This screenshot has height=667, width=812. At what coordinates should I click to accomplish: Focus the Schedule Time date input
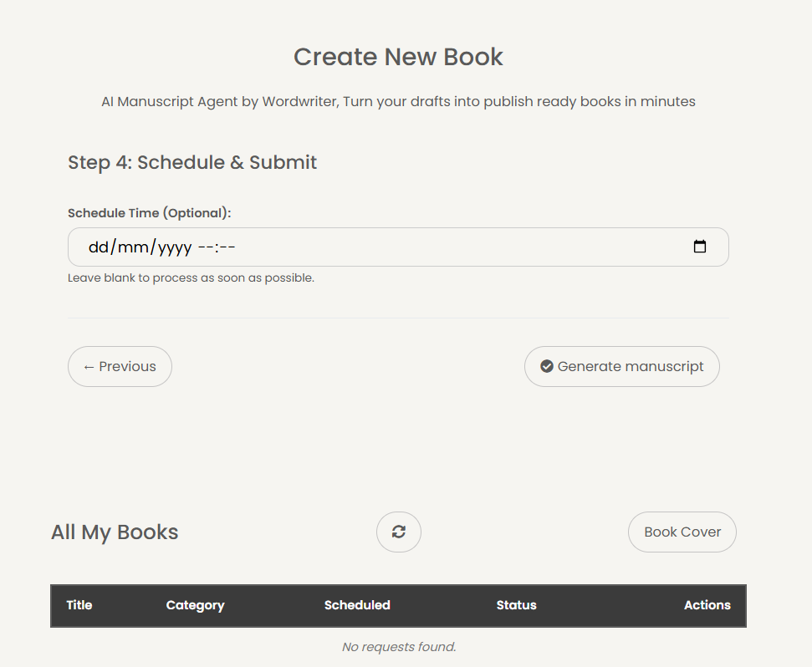pyautogui.click(x=398, y=247)
